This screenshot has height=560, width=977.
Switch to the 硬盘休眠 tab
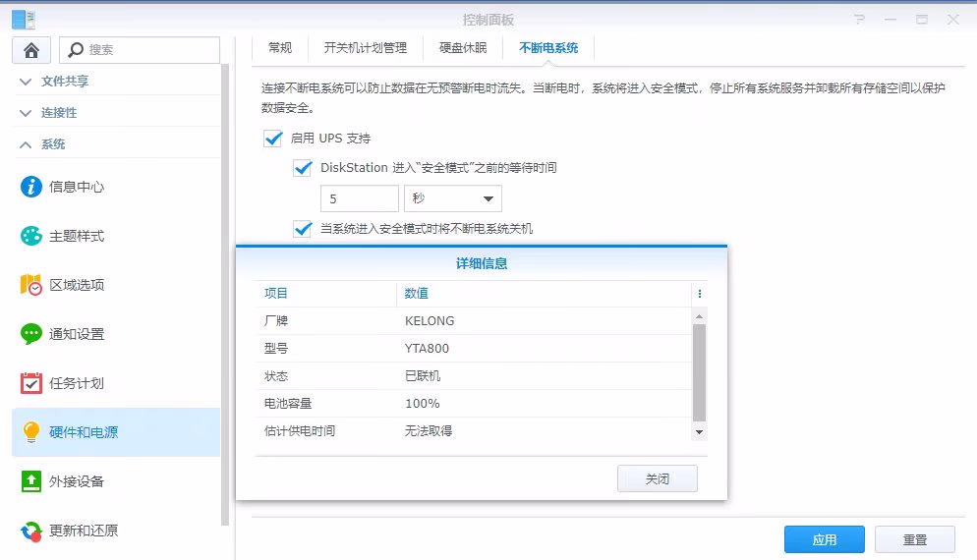(461, 47)
